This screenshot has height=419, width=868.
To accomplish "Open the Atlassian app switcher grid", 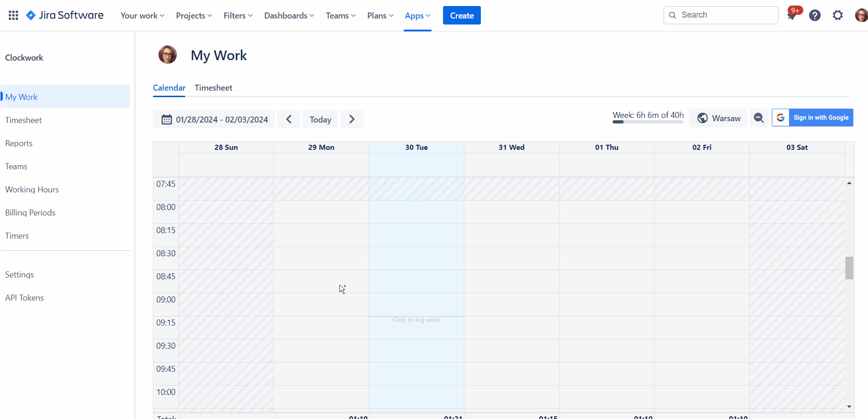I will pyautogui.click(x=13, y=15).
